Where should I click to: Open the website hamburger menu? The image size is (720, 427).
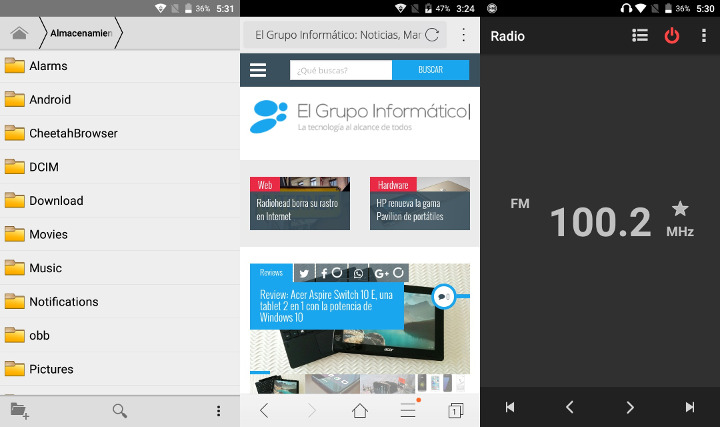[x=258, y=70]
